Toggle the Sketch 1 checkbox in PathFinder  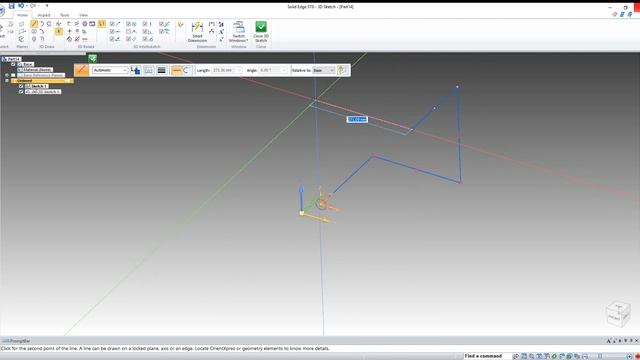[21, 86]
